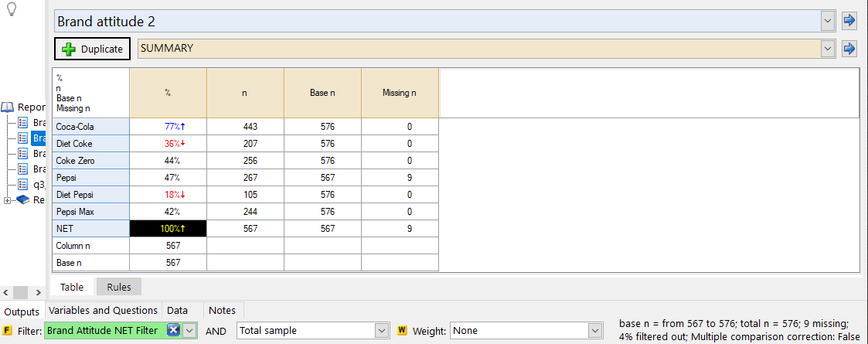The height and width of the screenshot is (344, 868).
Task: Click the yellow W weight icon
Action: (403, 331)
